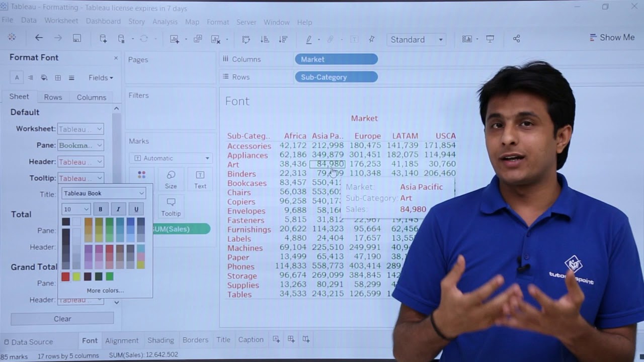Click the Undo back arrow
This screenshot has height=362, width=644.
tap(39, 38)
